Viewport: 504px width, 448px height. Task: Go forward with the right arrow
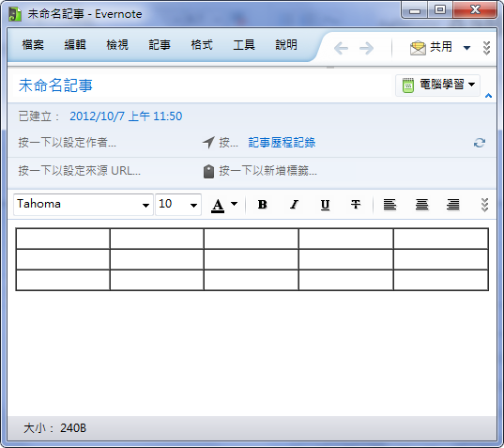(366, 48)
